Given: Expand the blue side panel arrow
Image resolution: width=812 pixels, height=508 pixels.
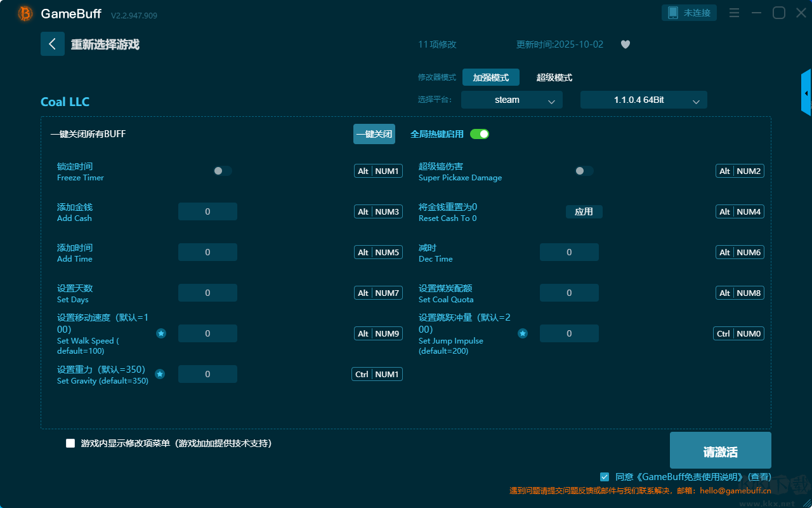Looking at the screenshot, I should pyautogui.click(x=806, y=93).
